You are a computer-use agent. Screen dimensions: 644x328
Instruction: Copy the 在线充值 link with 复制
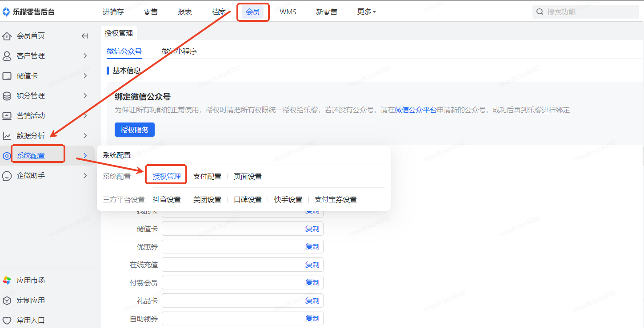click(312, 265)
